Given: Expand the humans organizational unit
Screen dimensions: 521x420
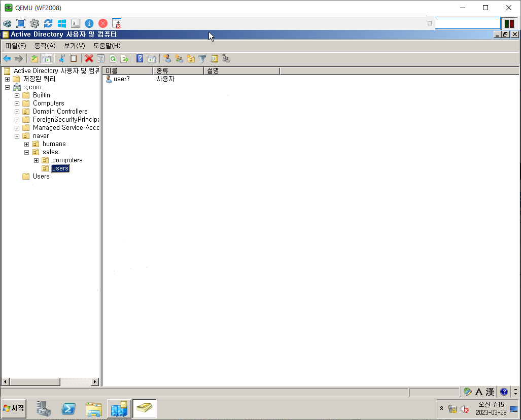Looking at the screenshot, I should pos(26,145).
